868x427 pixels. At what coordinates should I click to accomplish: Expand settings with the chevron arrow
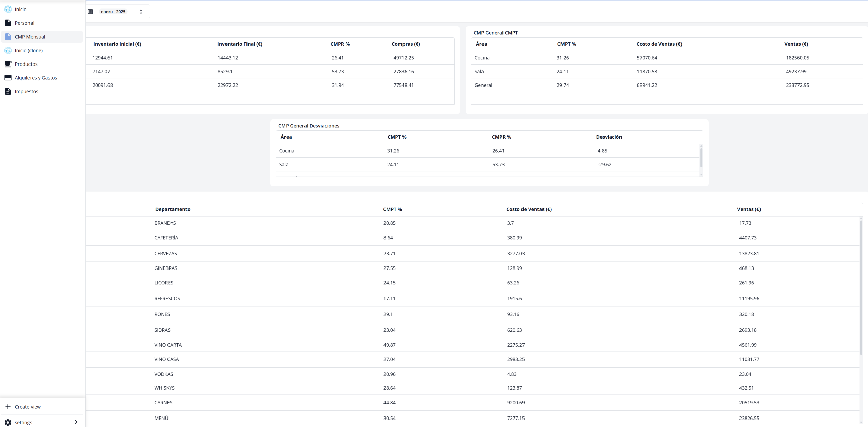(76, 422)
